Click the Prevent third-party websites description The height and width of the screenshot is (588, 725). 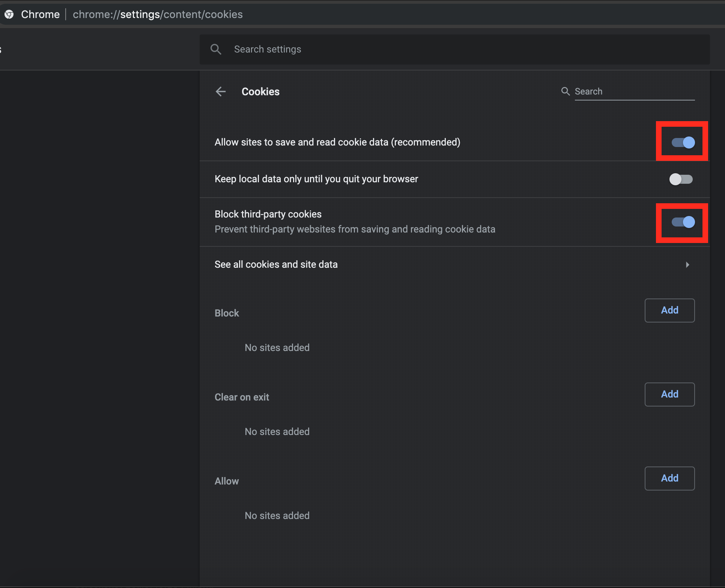(355, 229)
